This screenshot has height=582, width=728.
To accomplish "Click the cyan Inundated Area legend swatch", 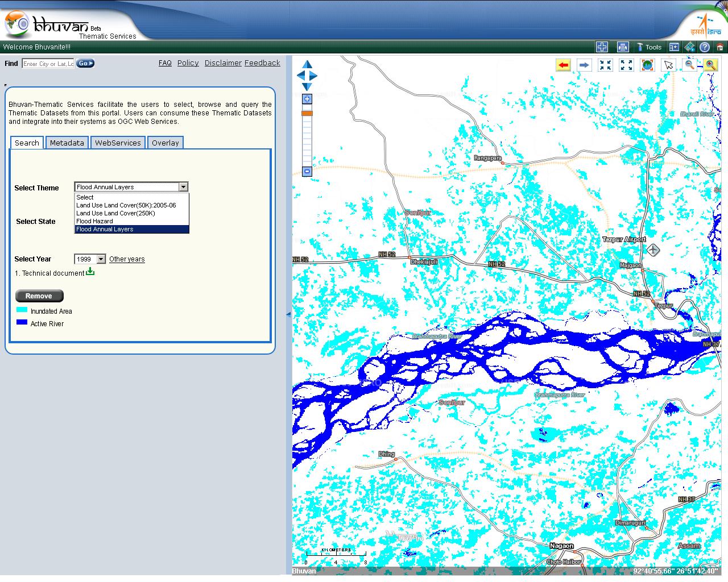I will pyautogui.click(x=22, y=310).
